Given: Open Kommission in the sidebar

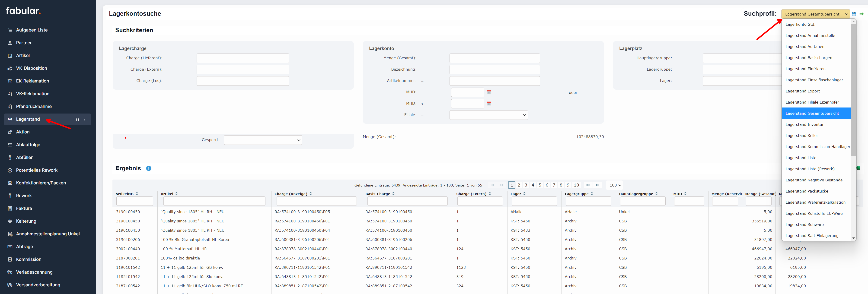Looking at the screenshot, I should tap(29, 259).
